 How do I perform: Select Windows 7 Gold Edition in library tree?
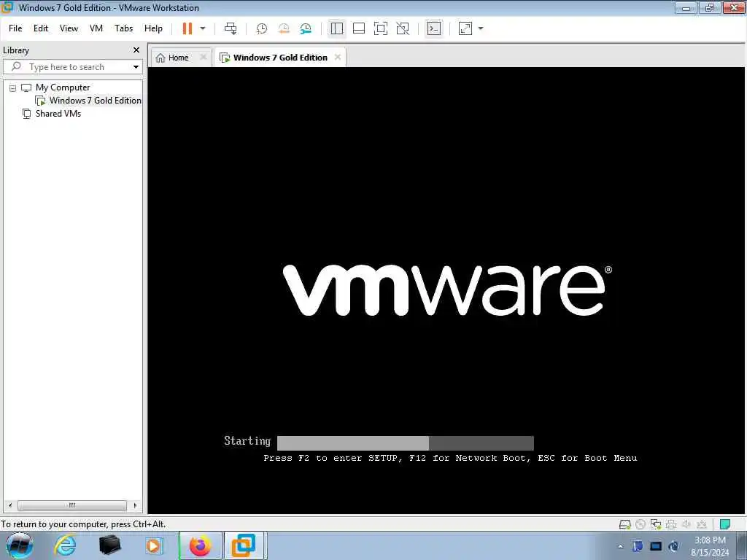[x=95, y=101]
